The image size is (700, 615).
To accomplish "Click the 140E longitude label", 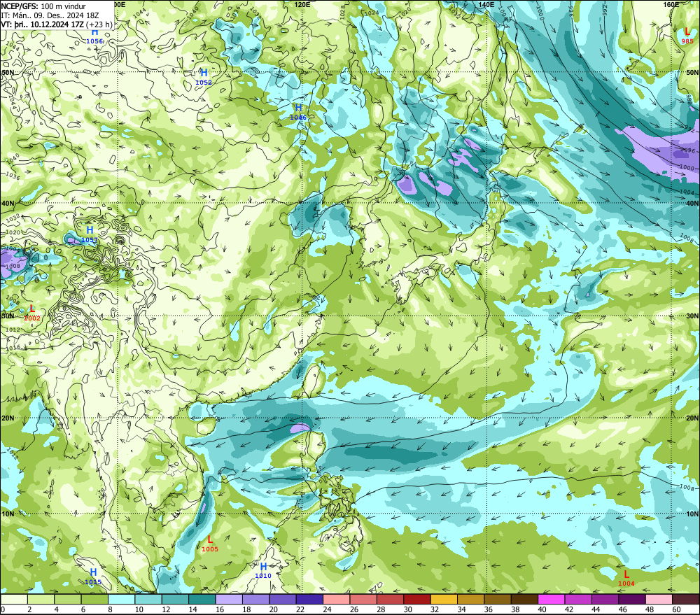I will tap(486, 4).
